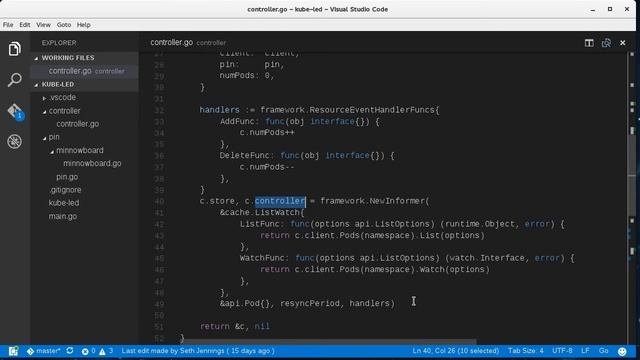Image resolution: width=640 pixels, height=360 pixels.
Task: Click the status bar leftmost icon
Action: point(13,351)
